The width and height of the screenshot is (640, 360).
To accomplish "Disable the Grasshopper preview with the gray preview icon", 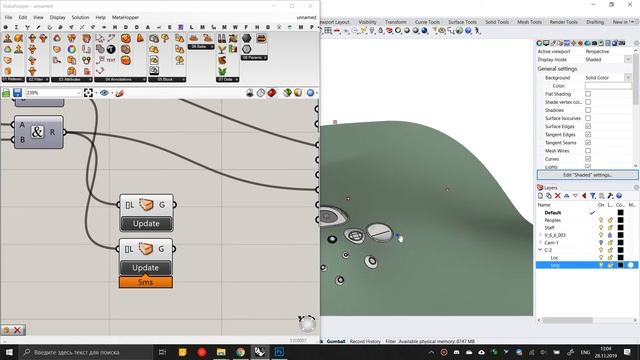I will pyautogui.click(x=250, y=93).
